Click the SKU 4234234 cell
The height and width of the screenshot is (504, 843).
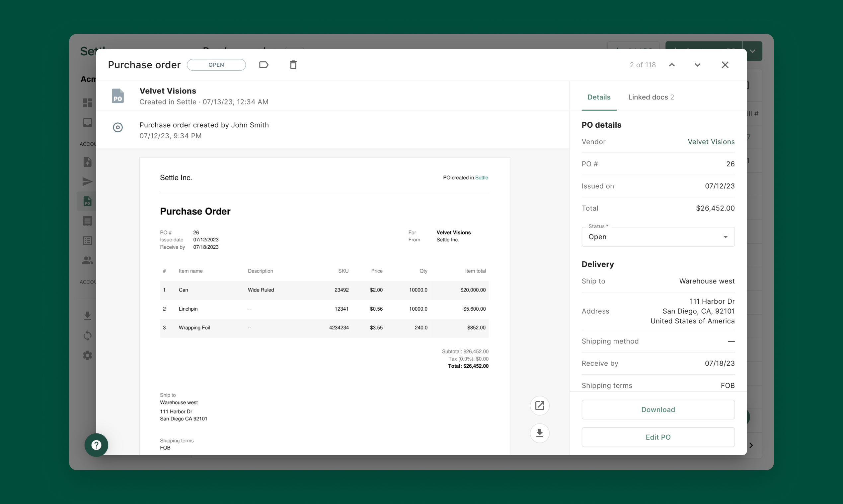point(339,328)
